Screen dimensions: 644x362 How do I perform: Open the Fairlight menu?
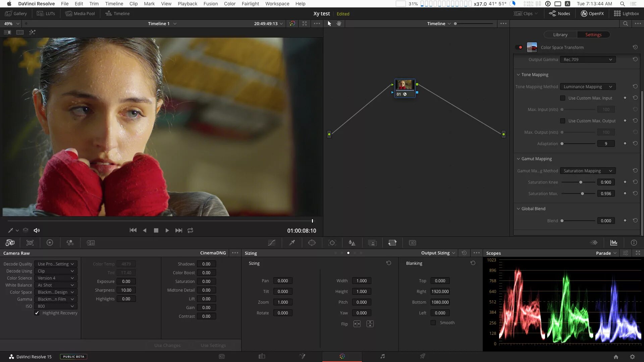250,4
